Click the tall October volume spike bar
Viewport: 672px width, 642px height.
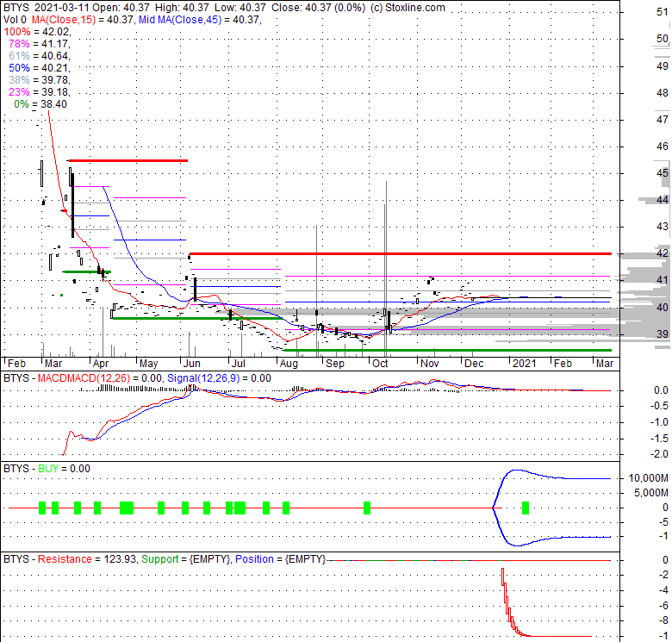point(386,269)
